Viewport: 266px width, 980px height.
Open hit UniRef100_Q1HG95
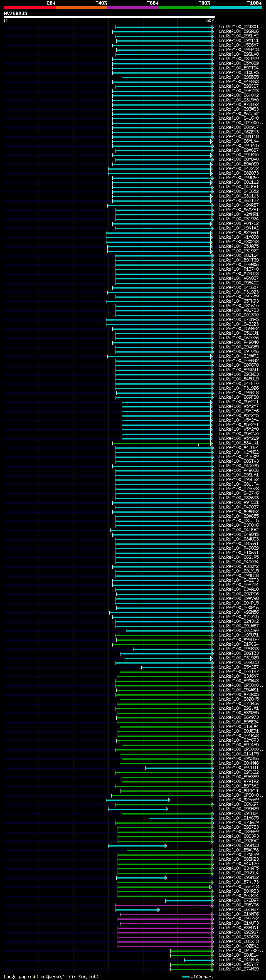(x=239, y=818)
